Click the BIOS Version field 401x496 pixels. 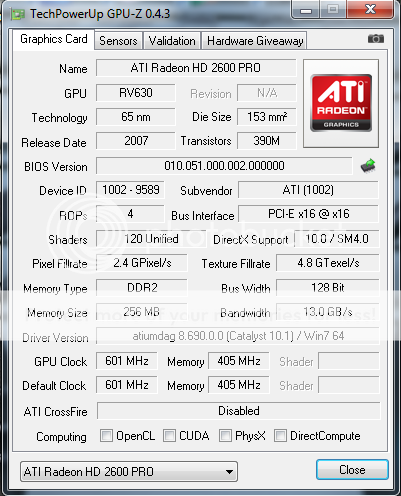tap(224, 166)
